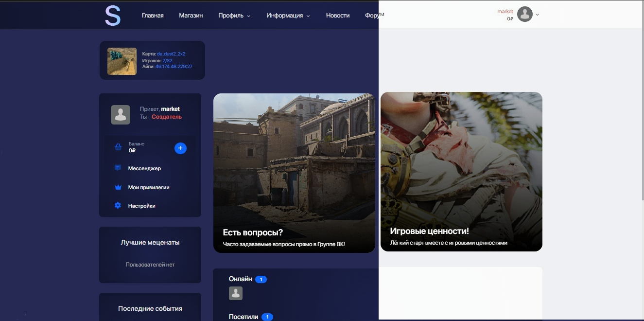Click the Настройки gear icon
This screenshot has height=321, width=644.
point(118,206)
